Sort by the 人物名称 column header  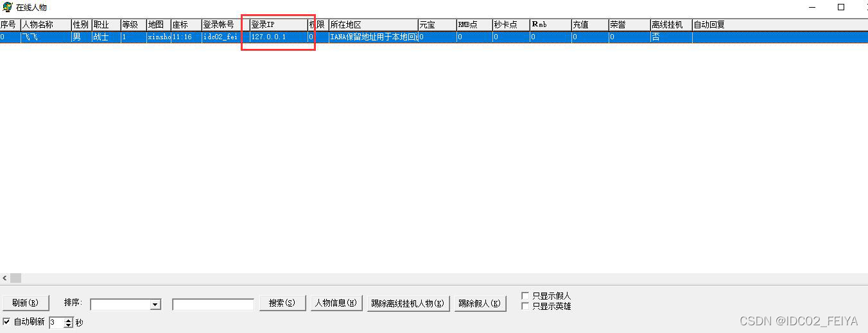46,24
